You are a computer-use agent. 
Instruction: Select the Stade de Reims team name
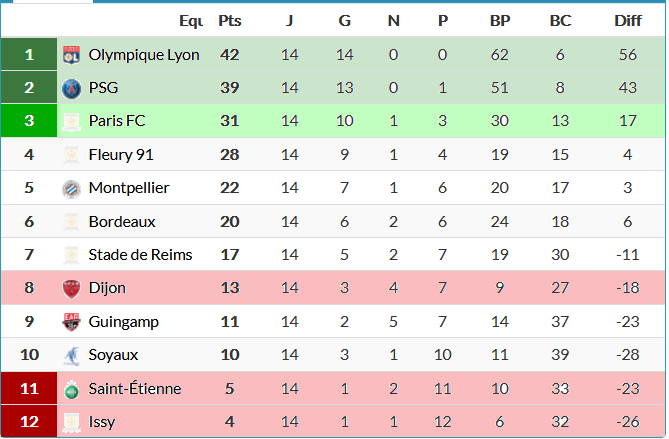[x=140, y=255]
